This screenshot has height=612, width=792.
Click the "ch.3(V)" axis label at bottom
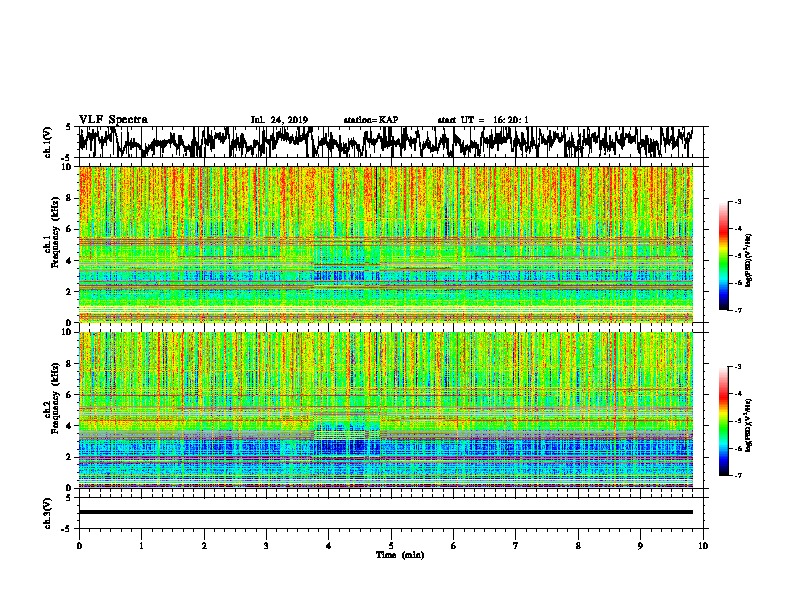[x=48, y=513]
